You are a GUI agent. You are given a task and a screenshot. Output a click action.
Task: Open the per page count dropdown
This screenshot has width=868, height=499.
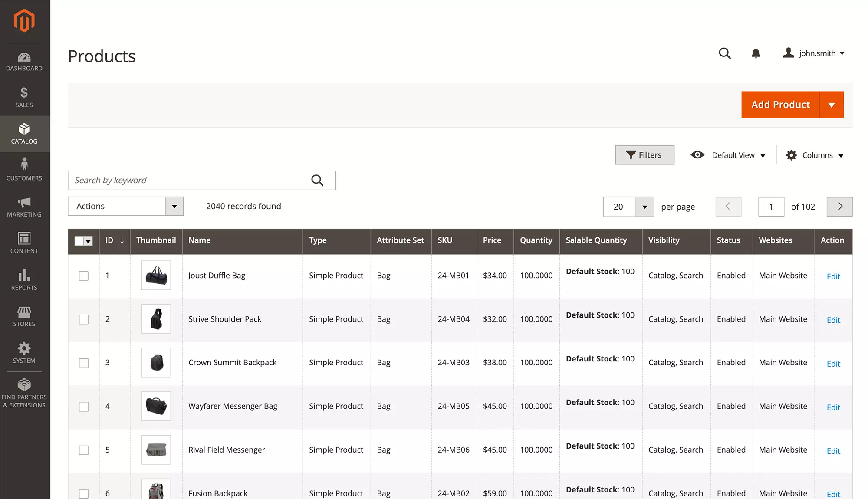644,207
